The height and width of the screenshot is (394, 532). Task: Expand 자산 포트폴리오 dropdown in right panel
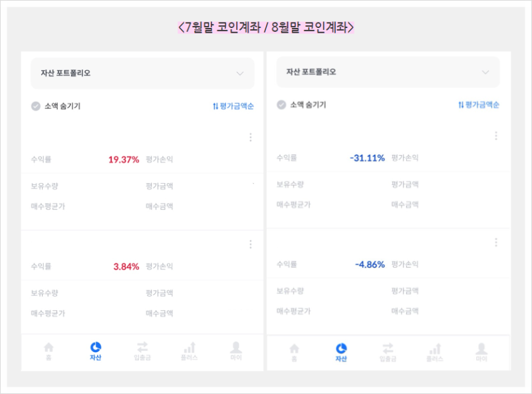click(485, 72)
